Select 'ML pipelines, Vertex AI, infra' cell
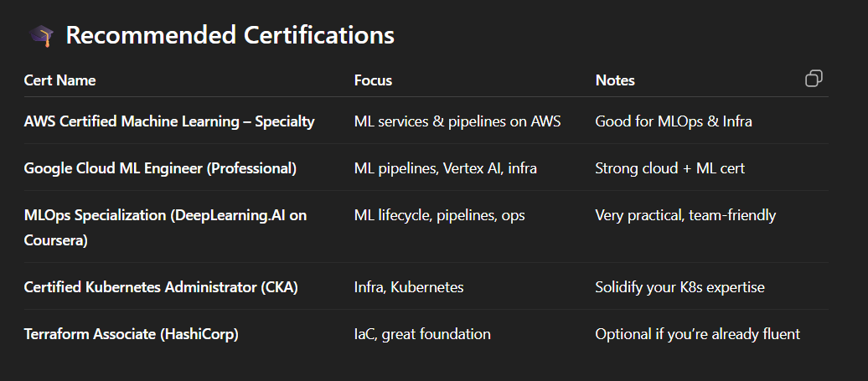 click(446, 168)
